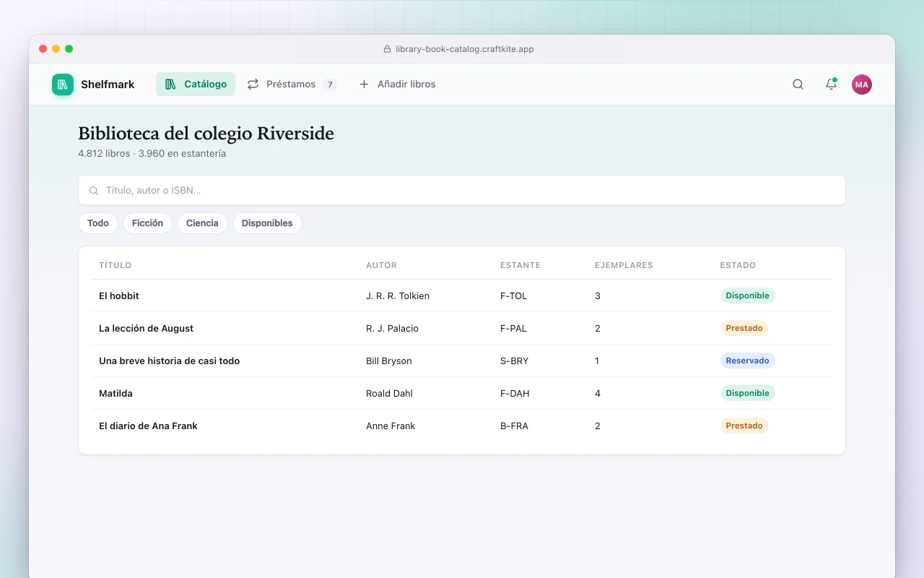Image resolution: width=924 pixels, height=578 pixels.
Task: Click the lock icon in the address bar
Action: coord(388,49)
